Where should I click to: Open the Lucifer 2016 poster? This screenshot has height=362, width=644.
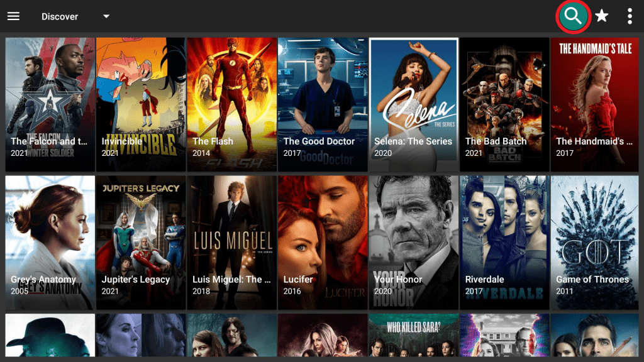[x=323, y=243]
